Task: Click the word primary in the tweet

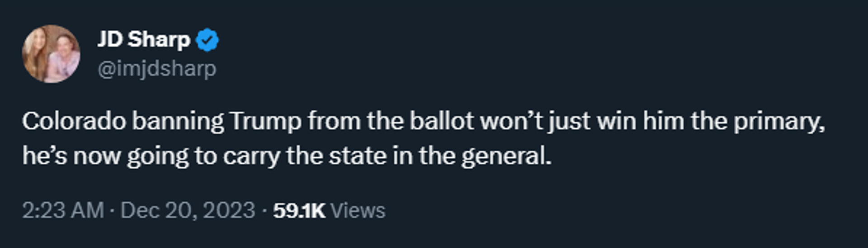Action: (x=779, y=122)
